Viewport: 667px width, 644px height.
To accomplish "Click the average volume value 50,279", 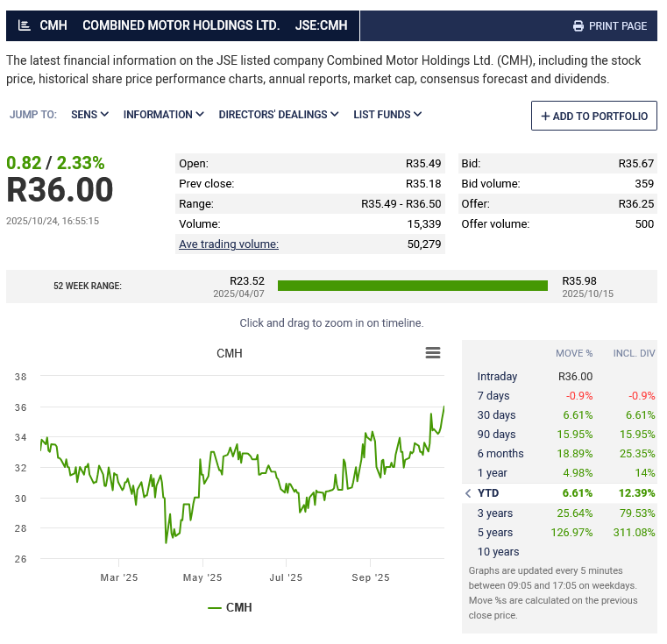I will [424, 244].
